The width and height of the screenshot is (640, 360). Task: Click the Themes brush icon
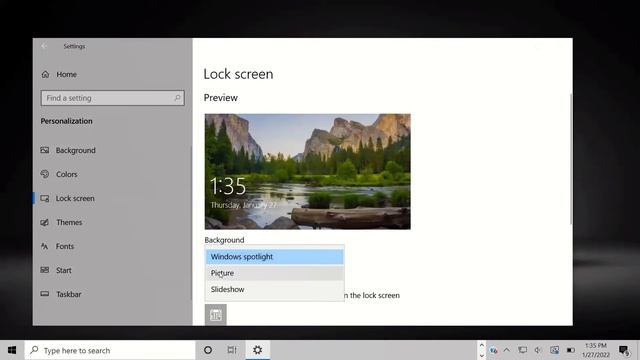[x=45, y=222]
